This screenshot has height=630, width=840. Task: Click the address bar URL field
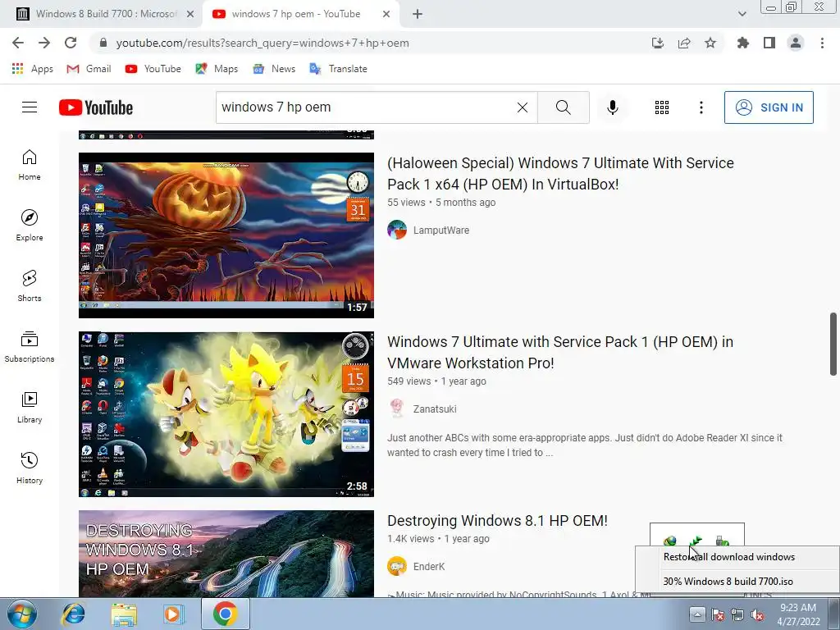370,43
